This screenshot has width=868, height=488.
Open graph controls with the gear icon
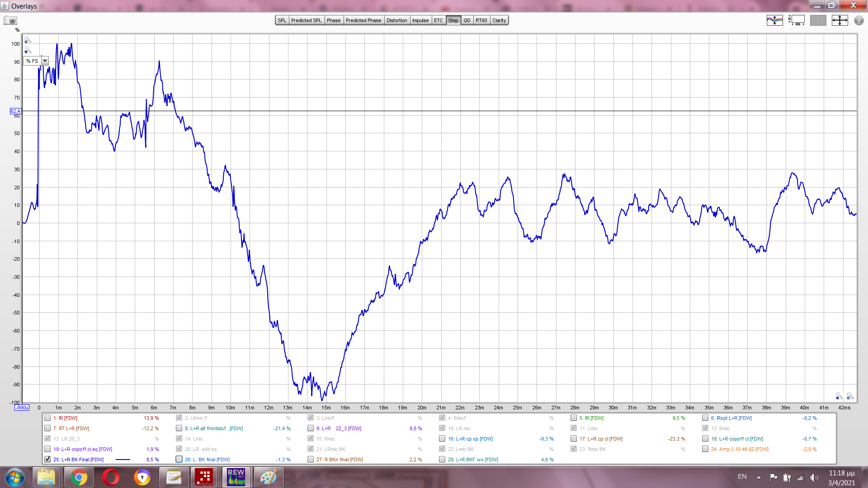[859, 20]
